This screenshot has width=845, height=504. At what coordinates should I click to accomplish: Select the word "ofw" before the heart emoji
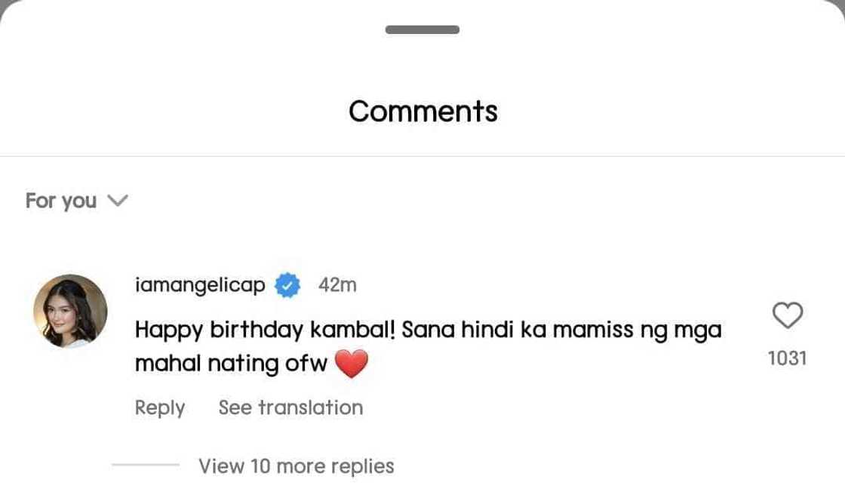point(307,364)
